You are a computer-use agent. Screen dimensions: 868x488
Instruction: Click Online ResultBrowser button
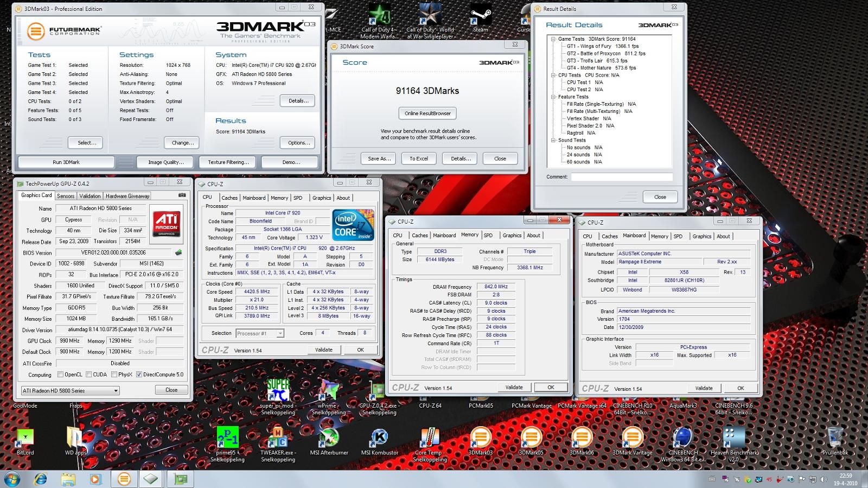tap(427, 113)
